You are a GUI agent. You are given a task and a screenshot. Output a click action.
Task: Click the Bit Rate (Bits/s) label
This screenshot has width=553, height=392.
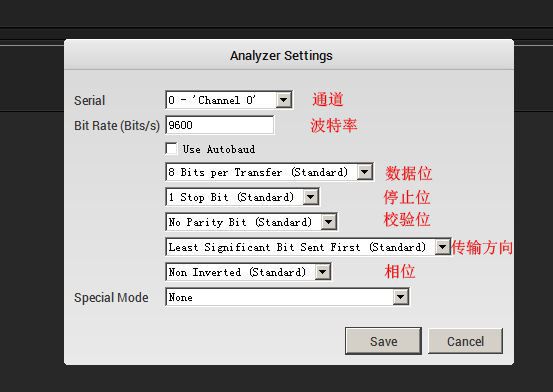pos(117,126)
